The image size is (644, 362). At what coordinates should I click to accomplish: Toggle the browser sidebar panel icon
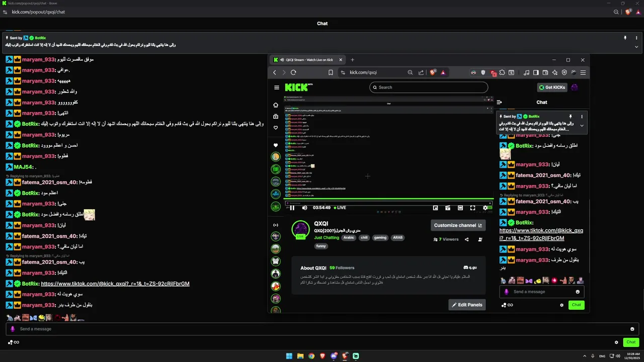coord(536,72)
